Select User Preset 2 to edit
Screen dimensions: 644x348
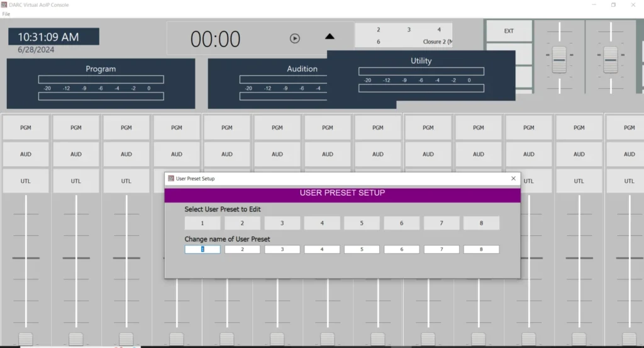(242, 223)
